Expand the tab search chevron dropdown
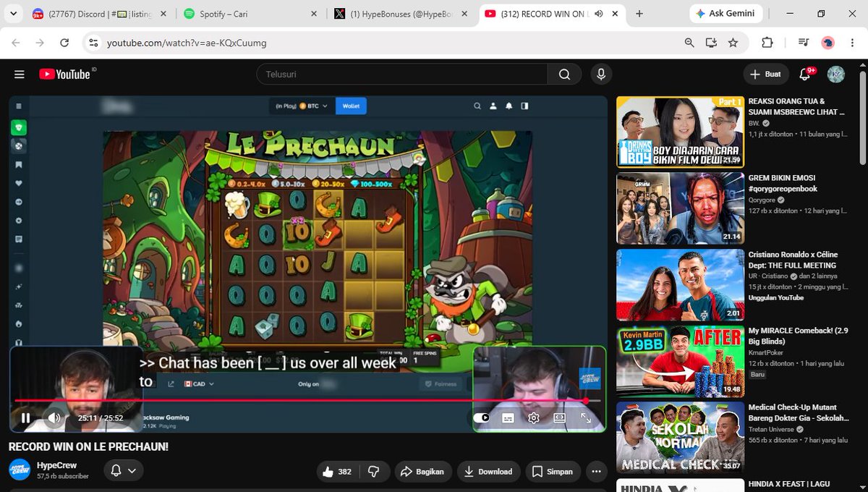 [13, 14]
